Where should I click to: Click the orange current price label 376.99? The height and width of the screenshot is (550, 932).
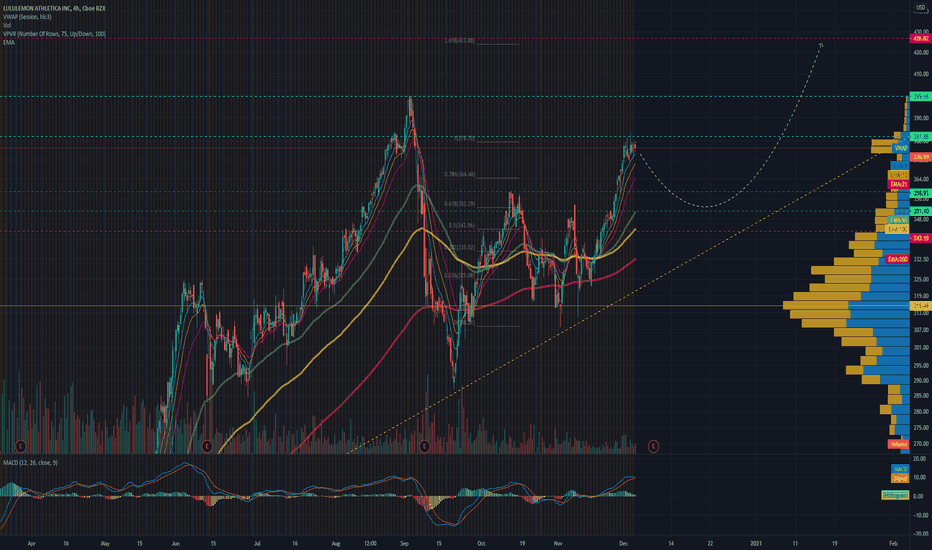click(x=920, y=157)
